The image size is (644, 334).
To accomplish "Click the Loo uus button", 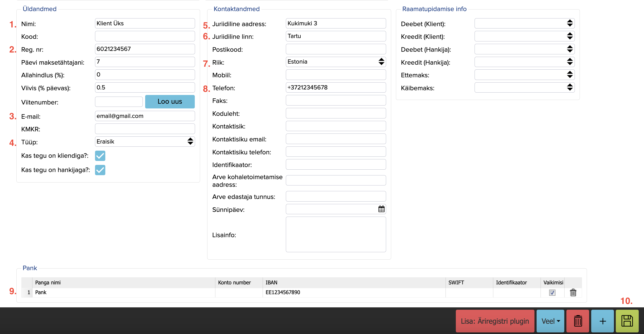I will point(170,102).
